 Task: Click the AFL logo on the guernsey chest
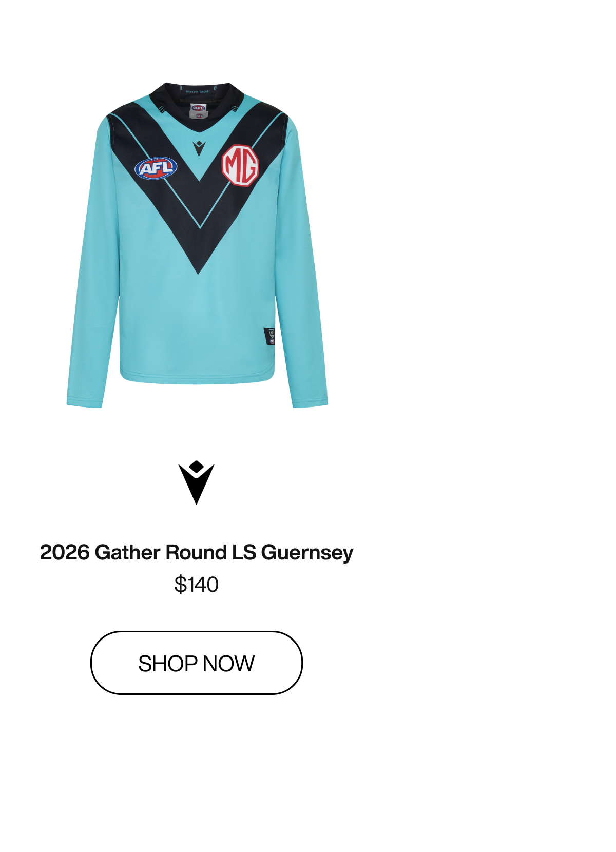[156, 168]
